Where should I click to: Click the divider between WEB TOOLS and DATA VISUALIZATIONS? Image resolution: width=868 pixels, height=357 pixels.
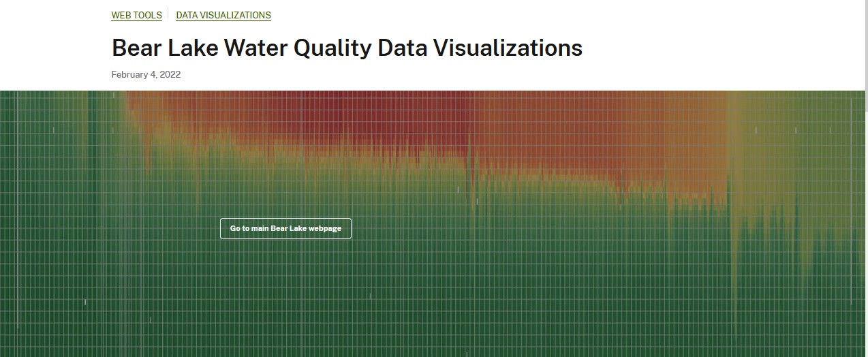(169, 15)
